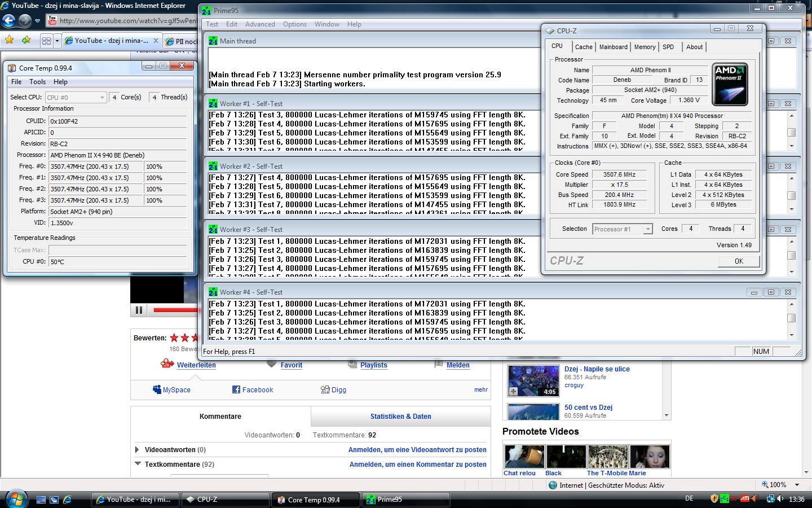Click the Favorit link under the video
Screen dimensions: 812x508
click(x=291, y=365)
